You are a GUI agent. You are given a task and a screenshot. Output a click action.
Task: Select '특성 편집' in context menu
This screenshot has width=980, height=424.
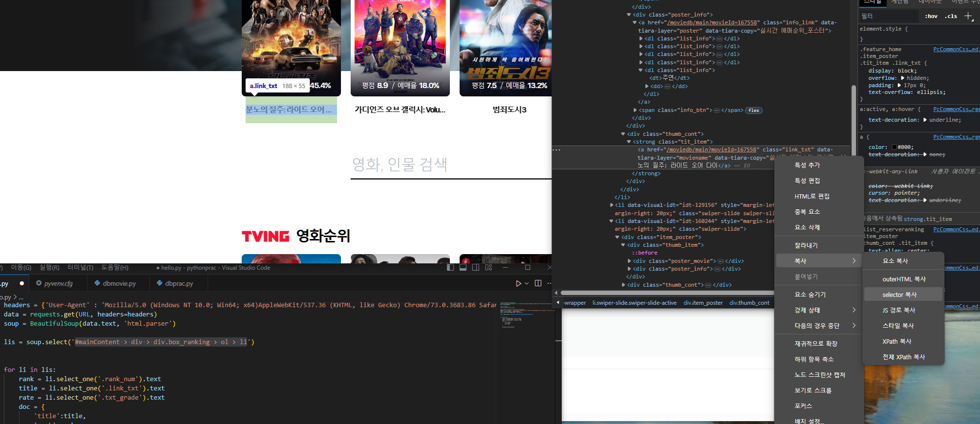pyautogui.click(x=819, y=181)
